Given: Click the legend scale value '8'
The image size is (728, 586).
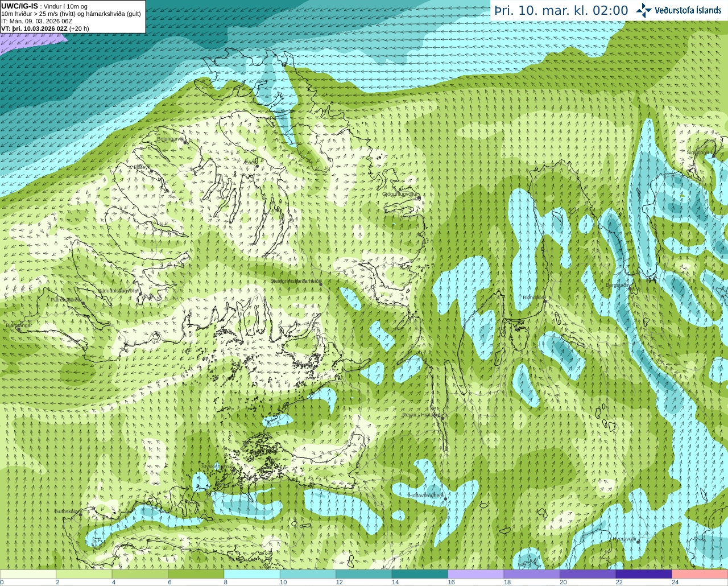Looking at the screenshot, I should (x=226, y=582).
